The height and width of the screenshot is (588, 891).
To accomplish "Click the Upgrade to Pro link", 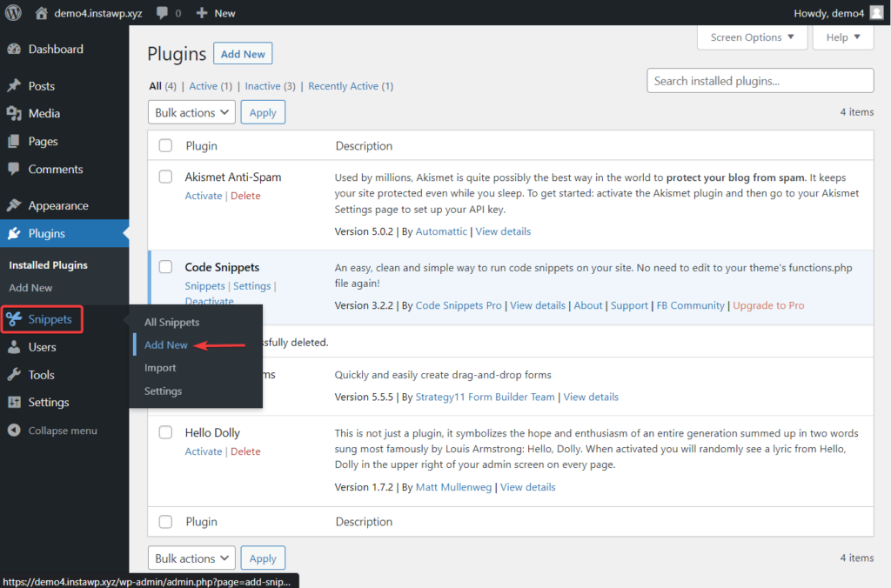I will pyautogui.click(x=768, y=305).
